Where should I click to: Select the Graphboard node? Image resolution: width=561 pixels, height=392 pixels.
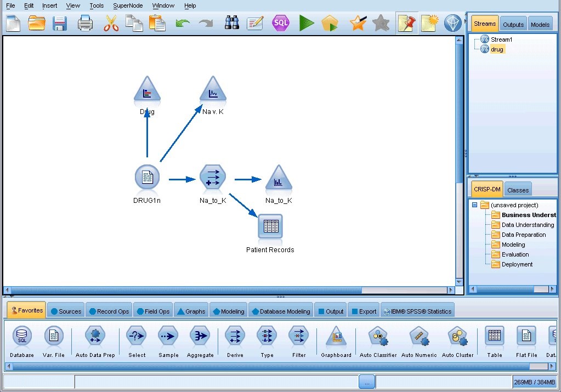(x=336, y=337)
